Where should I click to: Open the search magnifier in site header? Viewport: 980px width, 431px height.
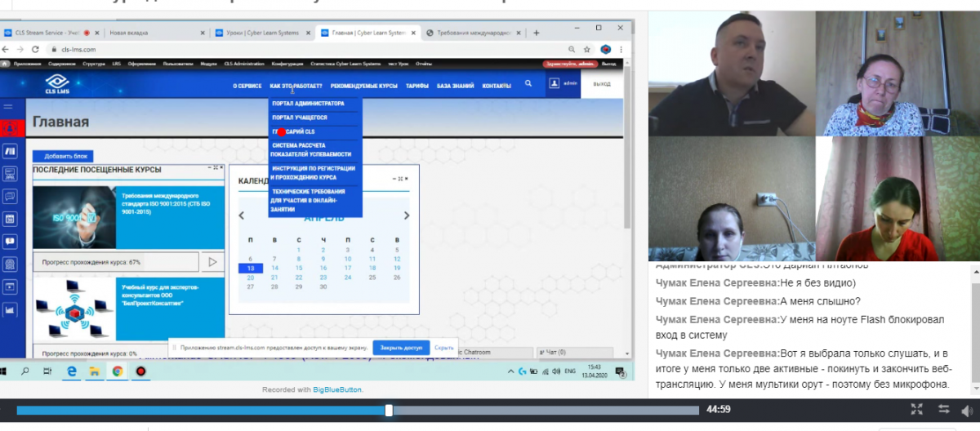tap(528, 83)
